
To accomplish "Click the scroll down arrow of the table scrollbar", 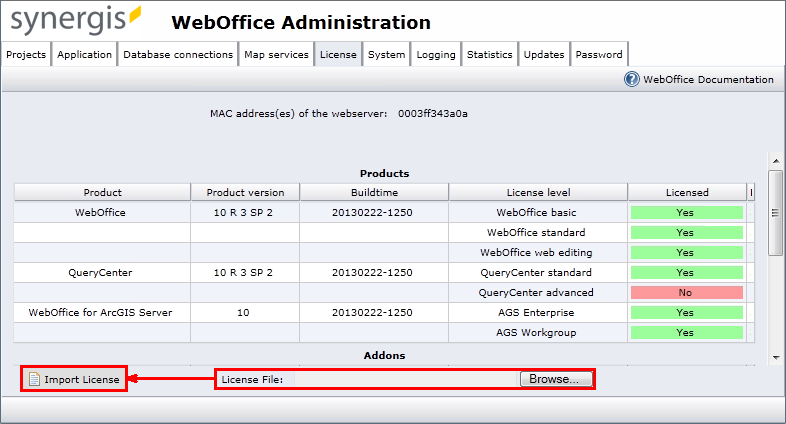I will (x=776, y=357).
